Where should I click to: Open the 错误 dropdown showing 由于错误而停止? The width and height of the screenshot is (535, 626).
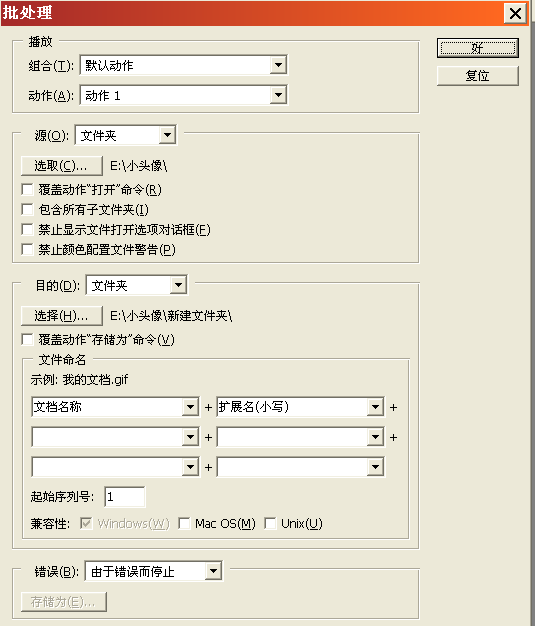click(154, 571)
